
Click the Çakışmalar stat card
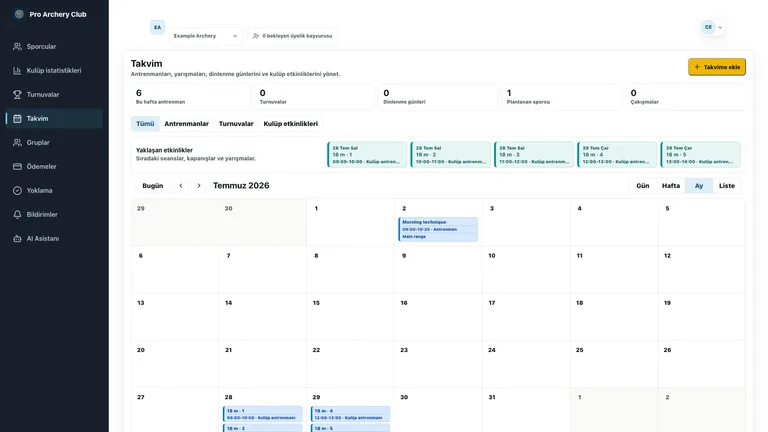click(x=686, y=97)
